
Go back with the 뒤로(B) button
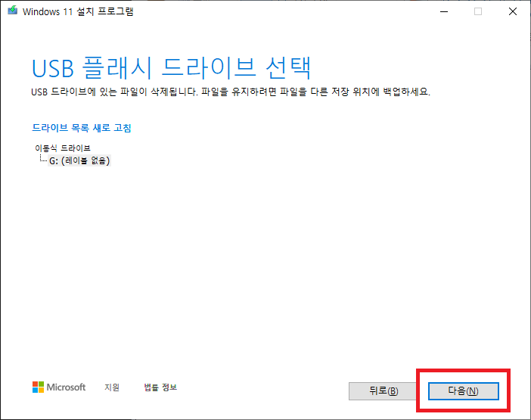coord(383,391)
